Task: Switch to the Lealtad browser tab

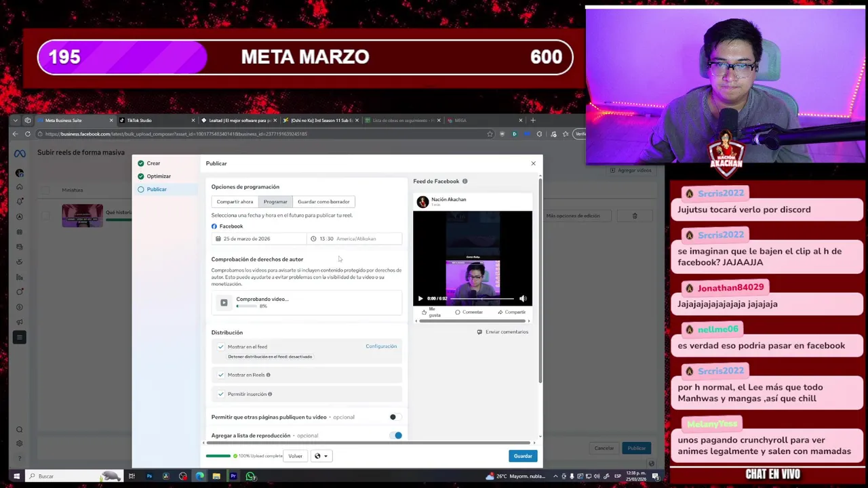Action: coord(239,120)
